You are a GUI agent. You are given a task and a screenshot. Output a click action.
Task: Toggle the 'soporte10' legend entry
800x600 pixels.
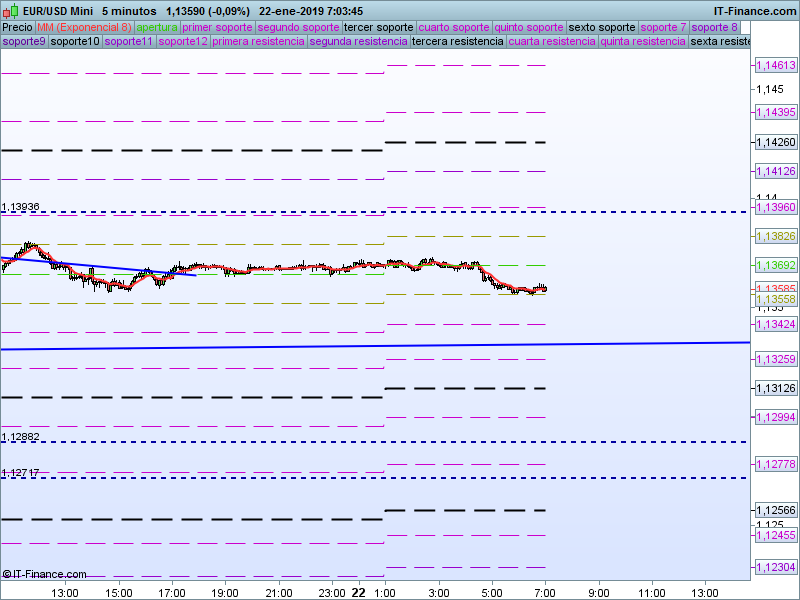(x=75, y=42)
